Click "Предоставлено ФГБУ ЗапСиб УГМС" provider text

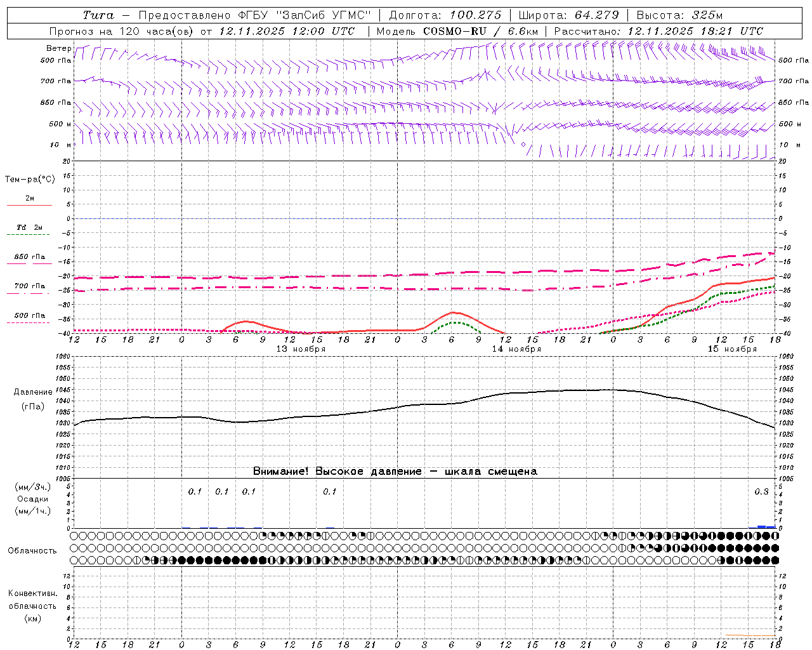(x=254, y=15)
